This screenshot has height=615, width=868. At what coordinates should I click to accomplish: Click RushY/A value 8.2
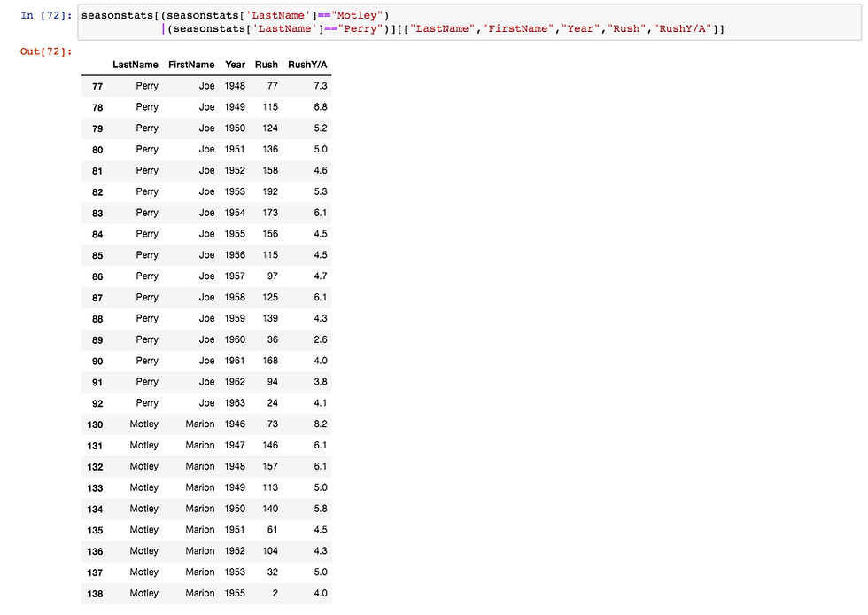pyautogui.click(x=321, y=424)
